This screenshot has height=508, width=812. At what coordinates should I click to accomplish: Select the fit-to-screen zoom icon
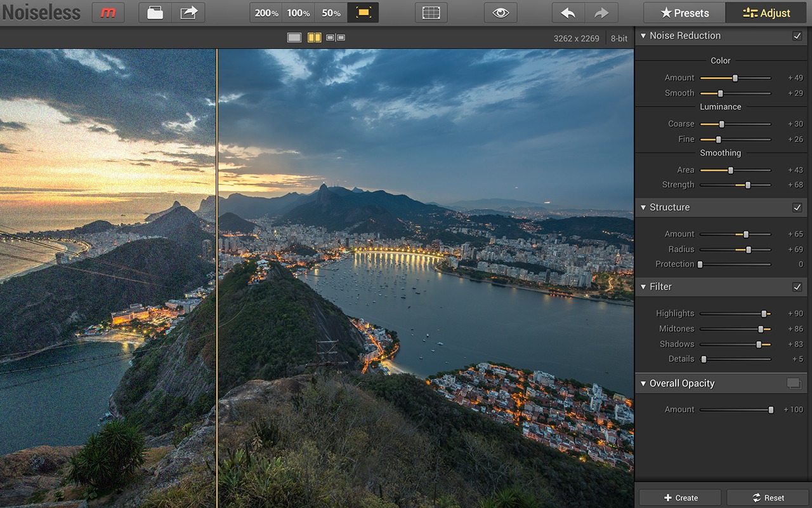pyautogui.click(x=363, y=13)
